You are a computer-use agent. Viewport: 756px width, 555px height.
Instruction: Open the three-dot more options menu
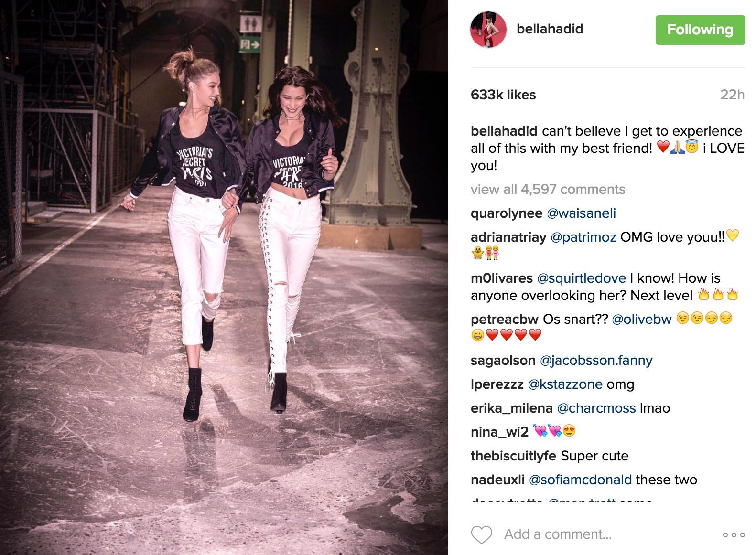[x=734, y=535]
